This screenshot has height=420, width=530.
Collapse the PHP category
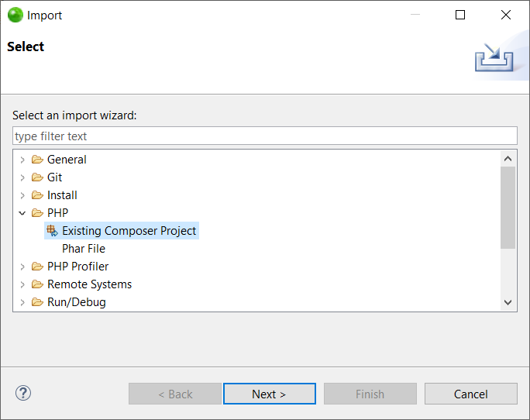pyautogui.click(x=22, y=213)
